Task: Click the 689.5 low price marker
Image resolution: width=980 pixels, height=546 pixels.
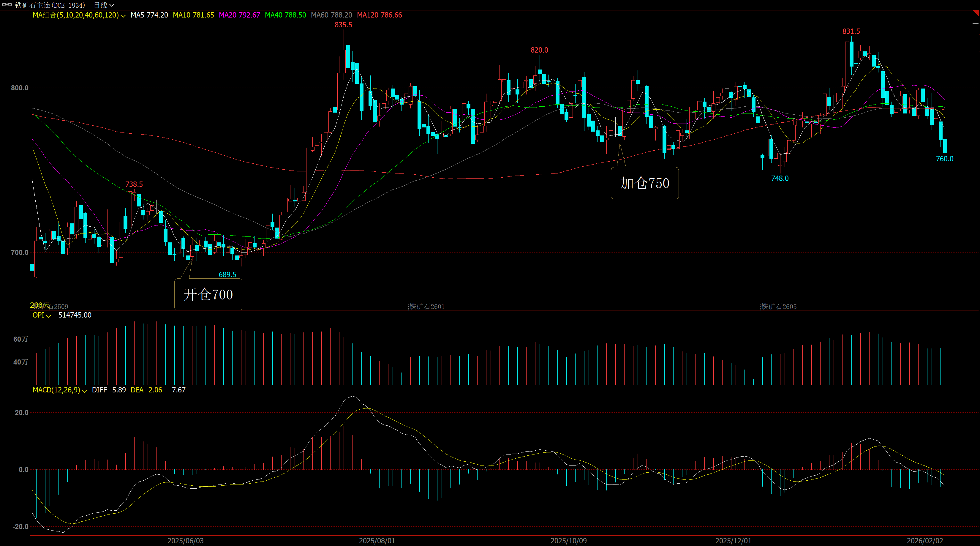Action: coord(227,274)
